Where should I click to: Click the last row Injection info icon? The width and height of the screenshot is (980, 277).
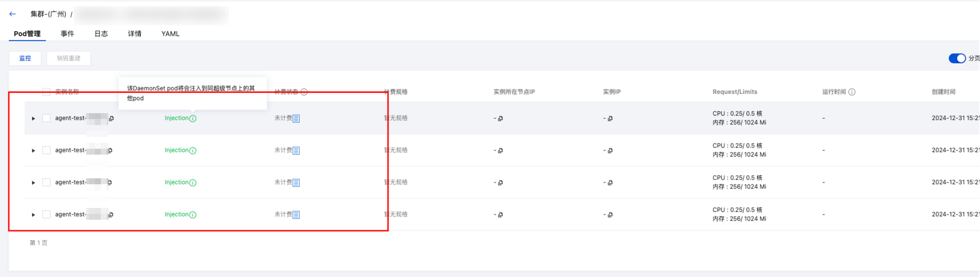click(x=193, y=215)
